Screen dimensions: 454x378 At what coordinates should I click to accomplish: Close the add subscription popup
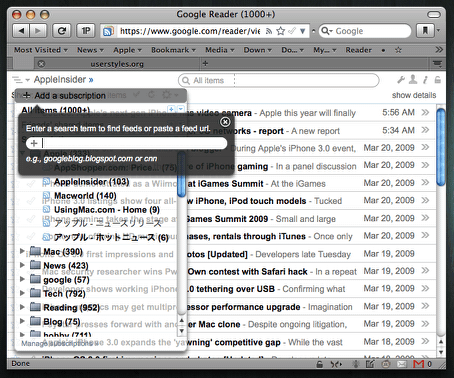(225, 122)
